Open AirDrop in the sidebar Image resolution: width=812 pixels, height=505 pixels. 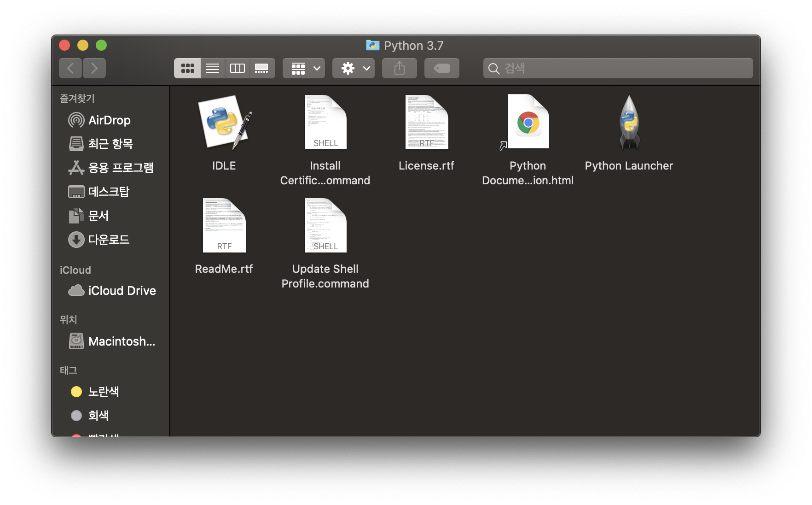(110, 120)
